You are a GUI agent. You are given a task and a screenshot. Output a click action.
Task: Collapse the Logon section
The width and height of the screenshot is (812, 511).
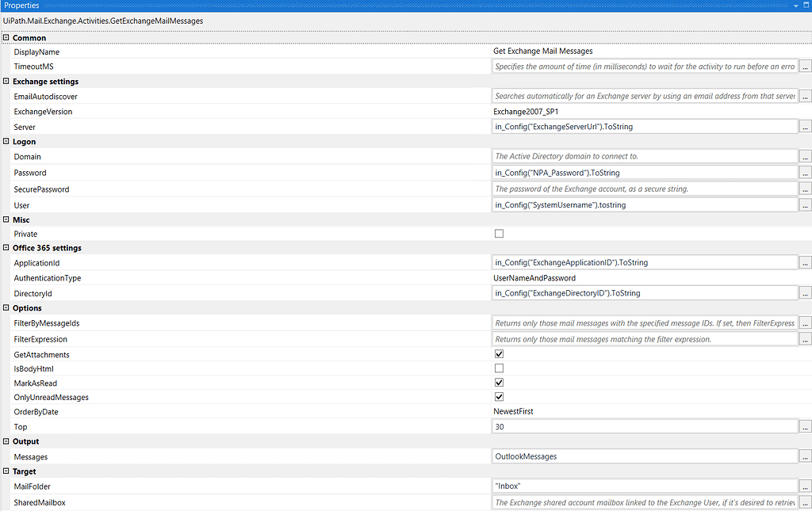click(x=6, y=141)
